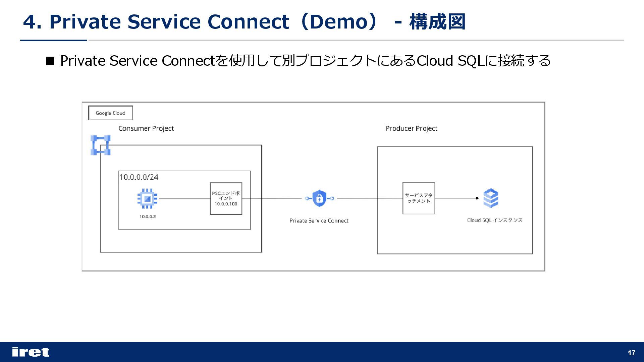Select the サービスアタッチメント box
This screenshot has width=644, height=362.
[x=419, y=198]
